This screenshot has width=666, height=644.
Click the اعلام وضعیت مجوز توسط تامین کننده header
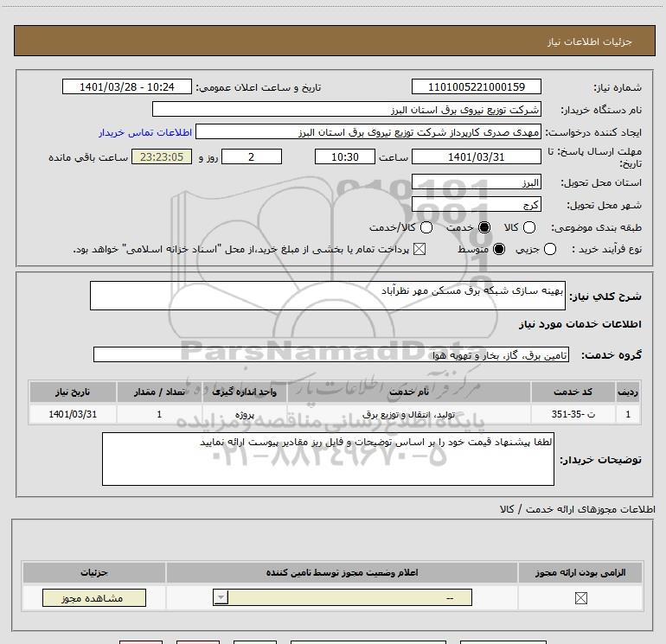click(342, 572)
